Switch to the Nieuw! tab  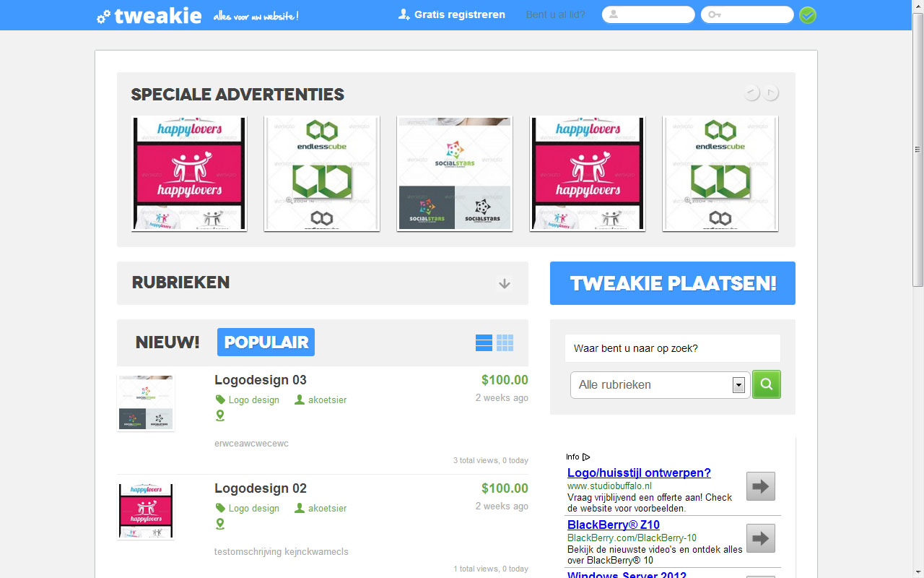[x=167, y=342]
